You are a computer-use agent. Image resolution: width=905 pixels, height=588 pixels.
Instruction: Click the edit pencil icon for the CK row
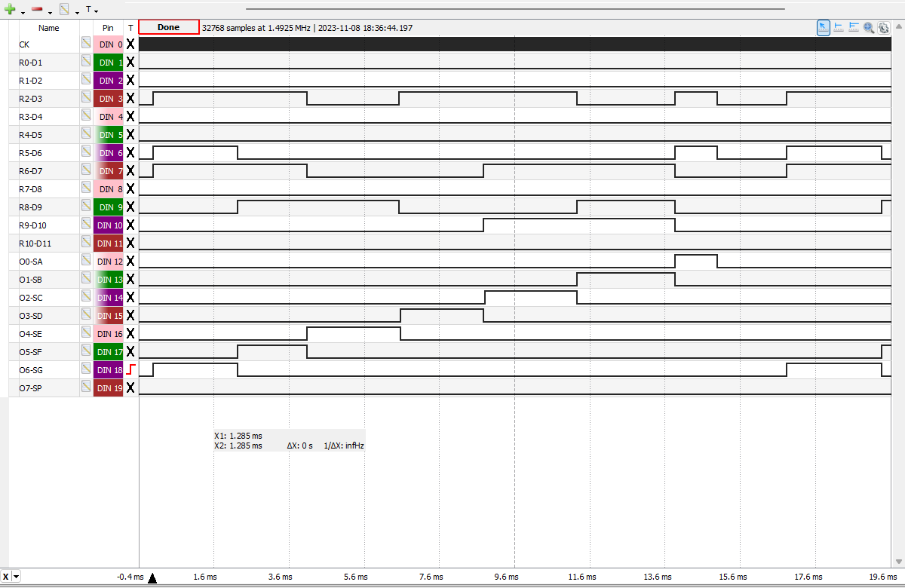(x=86, y=44)
